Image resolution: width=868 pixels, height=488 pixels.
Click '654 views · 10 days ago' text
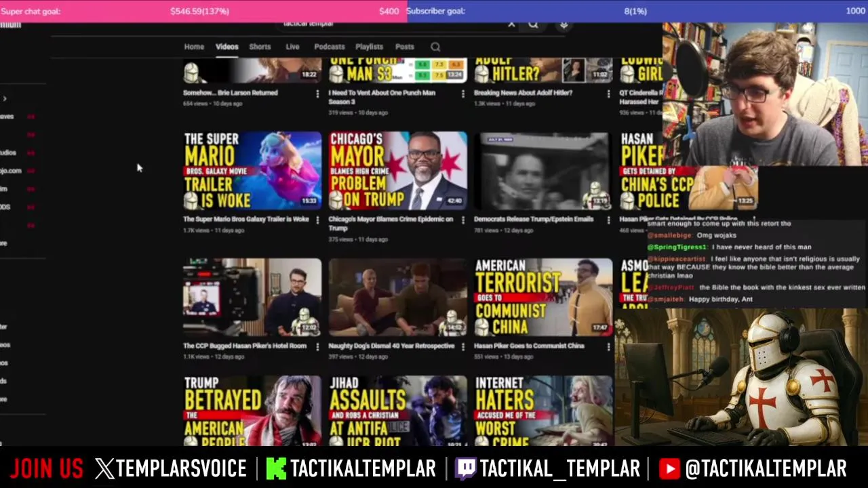pos(212,104)
